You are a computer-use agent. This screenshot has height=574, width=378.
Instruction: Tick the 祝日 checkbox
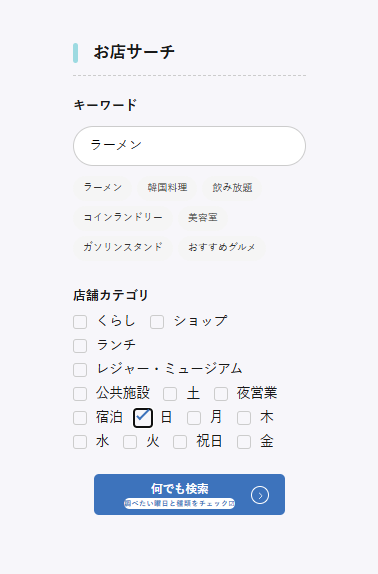click(180, 442)
